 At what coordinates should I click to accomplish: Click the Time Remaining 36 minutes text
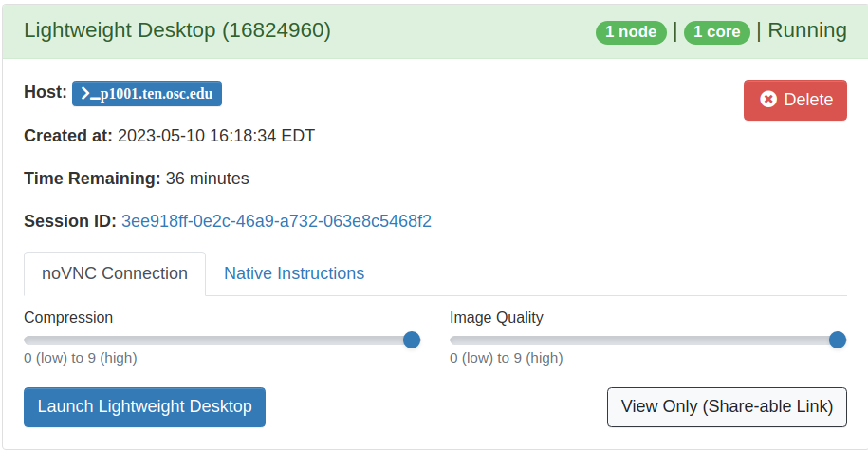207,179
